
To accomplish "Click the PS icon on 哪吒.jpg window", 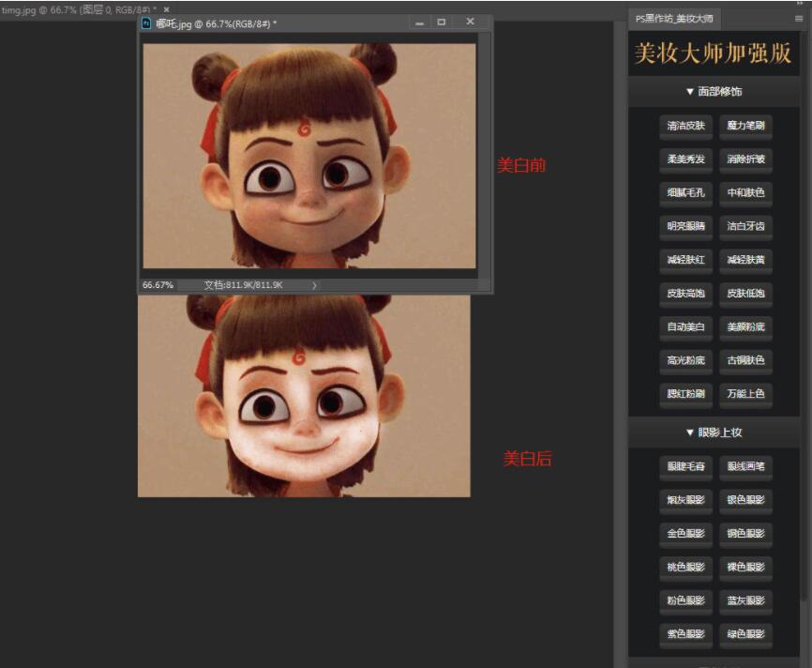I will (x=146, y=23).
